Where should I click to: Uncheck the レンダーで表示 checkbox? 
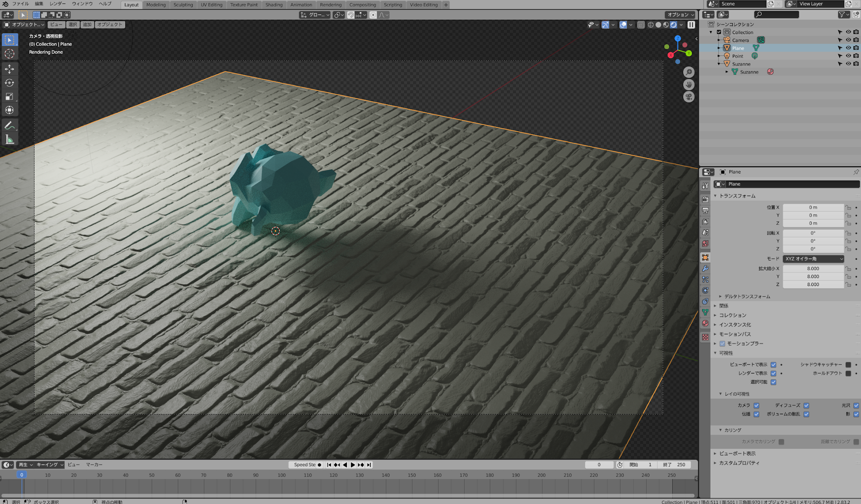pos(774,373)
